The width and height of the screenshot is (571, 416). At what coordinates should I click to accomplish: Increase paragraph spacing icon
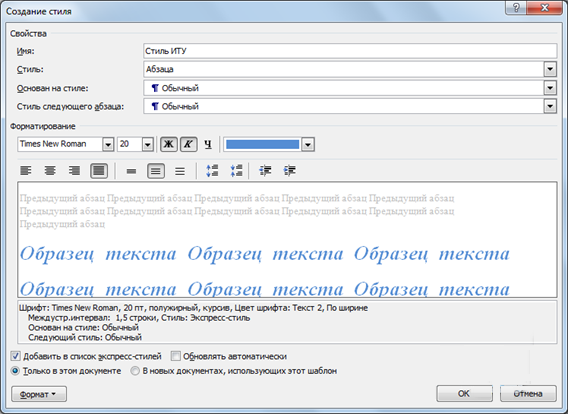pos(212,171)
